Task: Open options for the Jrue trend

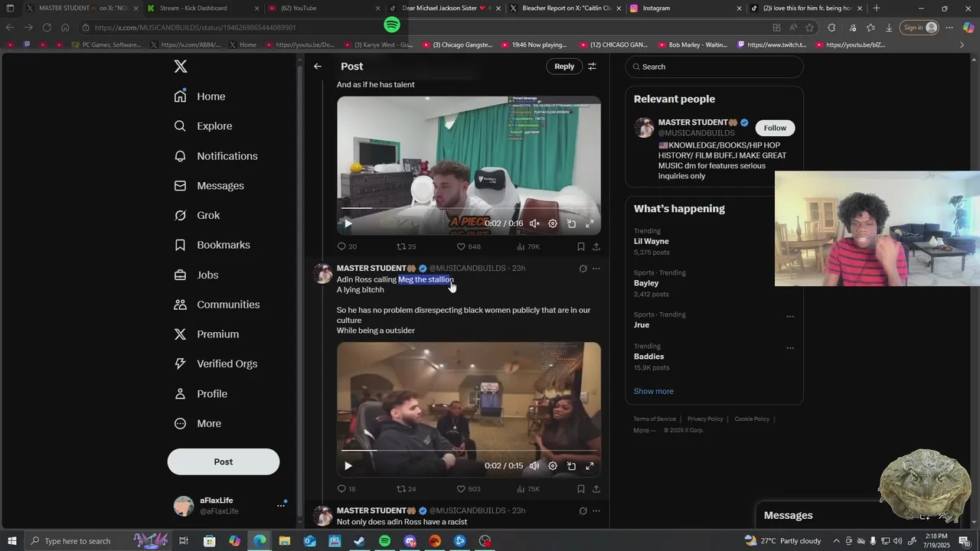Action: 790,316
